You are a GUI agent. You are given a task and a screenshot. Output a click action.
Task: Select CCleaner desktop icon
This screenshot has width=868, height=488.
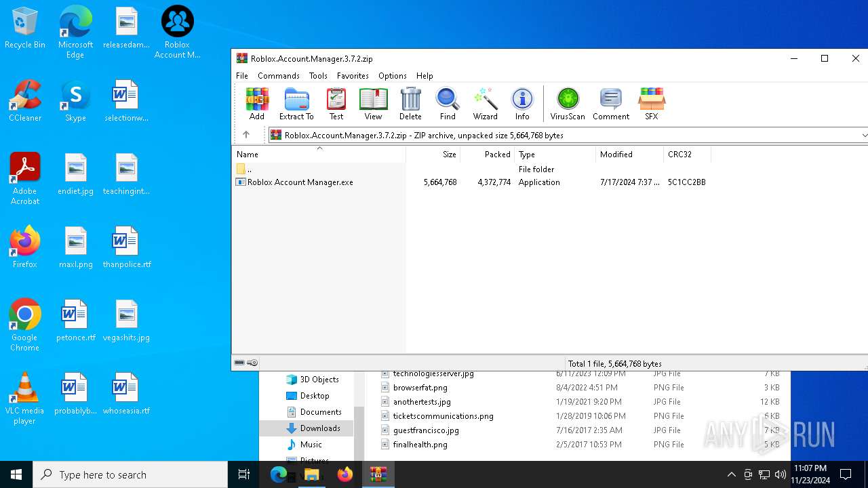(25, 102)
